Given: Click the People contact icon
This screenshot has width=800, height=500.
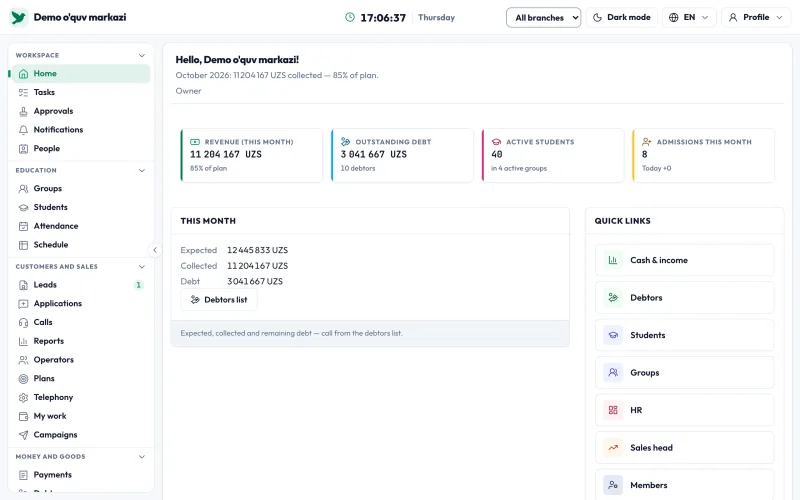Looking at the screenshot, I should [x=23, y=149].
